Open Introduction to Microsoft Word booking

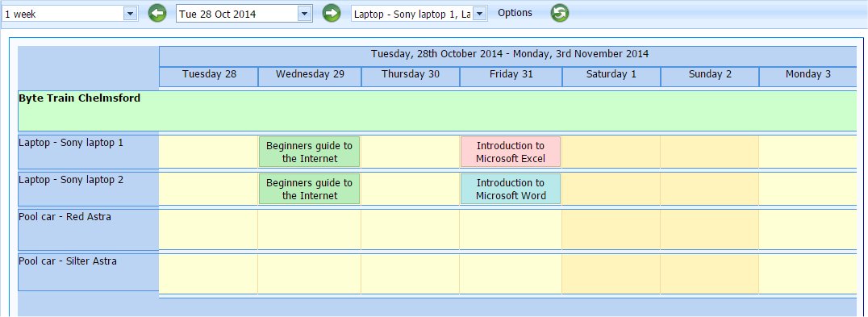pyautogui.click(x=511, y=190)
